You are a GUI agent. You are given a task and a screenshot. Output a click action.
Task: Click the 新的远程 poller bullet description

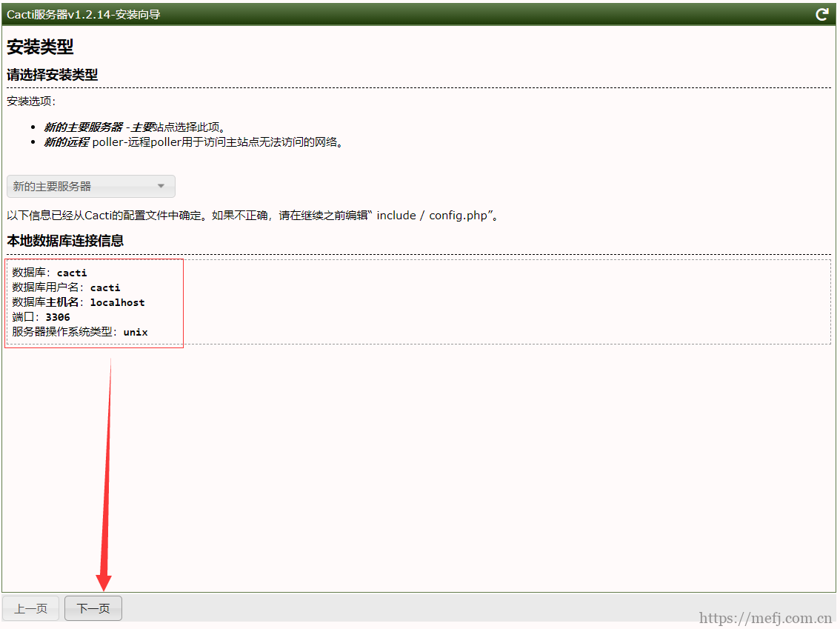pos(194,142)
